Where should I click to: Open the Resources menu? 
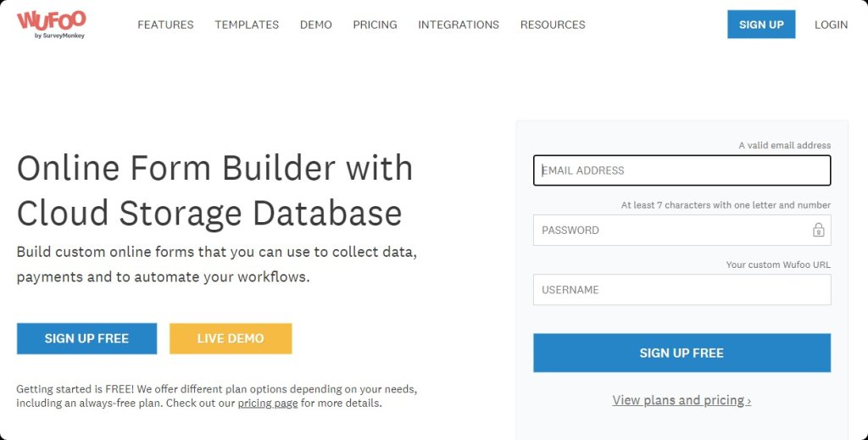tap(553, 25)
